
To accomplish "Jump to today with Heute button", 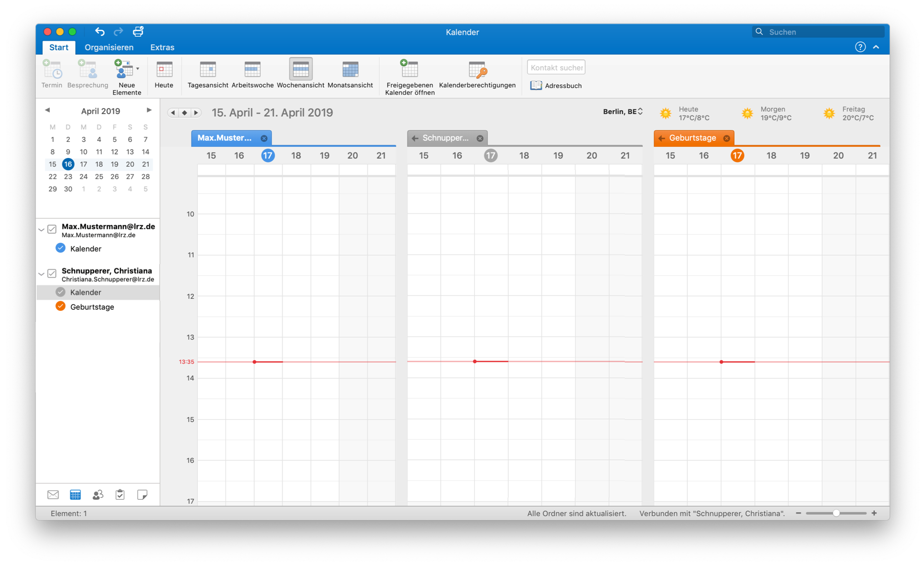I will click(x=164, y=73).
